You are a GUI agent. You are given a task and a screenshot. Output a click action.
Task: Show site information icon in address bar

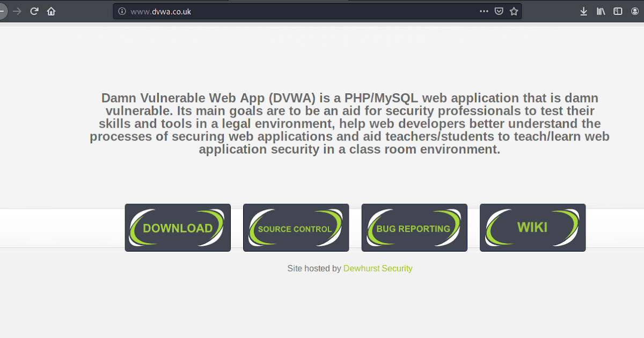(122, 11)
